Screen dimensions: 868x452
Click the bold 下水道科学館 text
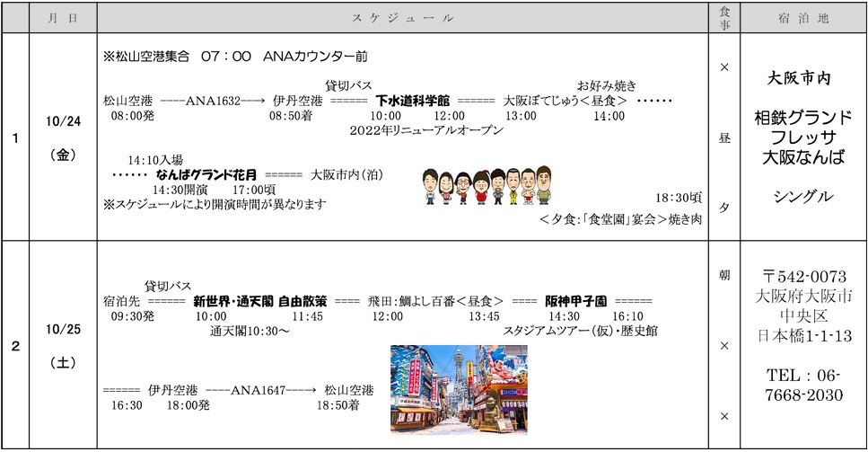tap(412, 101)
